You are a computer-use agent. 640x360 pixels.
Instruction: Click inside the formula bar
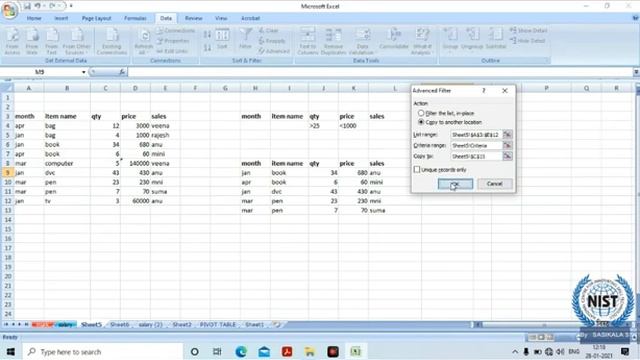tap(380, 72)
